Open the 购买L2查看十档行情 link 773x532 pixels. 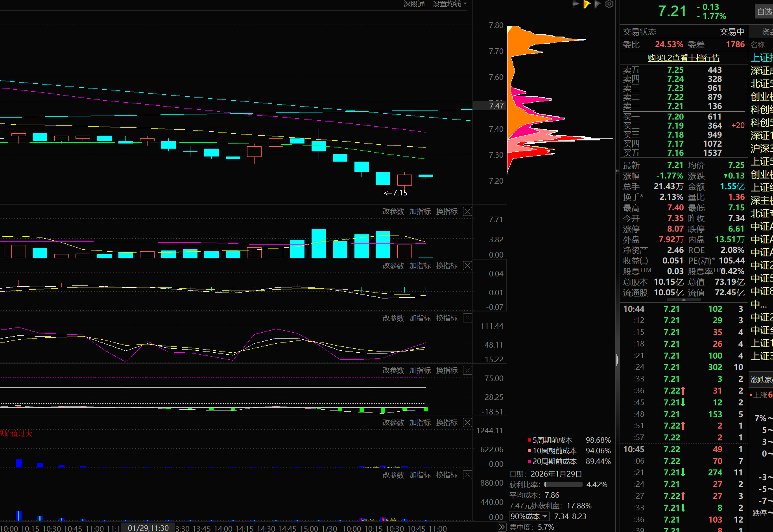(x=683, y=58)
